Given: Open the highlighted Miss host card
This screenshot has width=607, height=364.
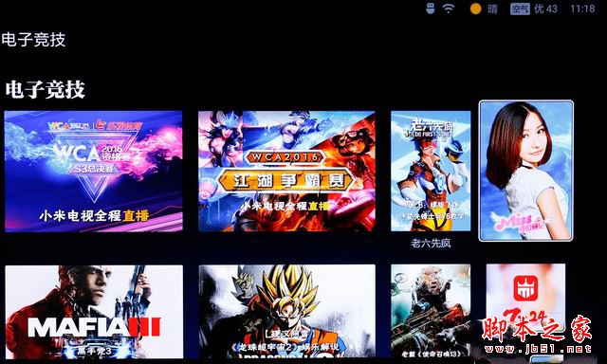Looking at the screenshot, I should [525, 171].
